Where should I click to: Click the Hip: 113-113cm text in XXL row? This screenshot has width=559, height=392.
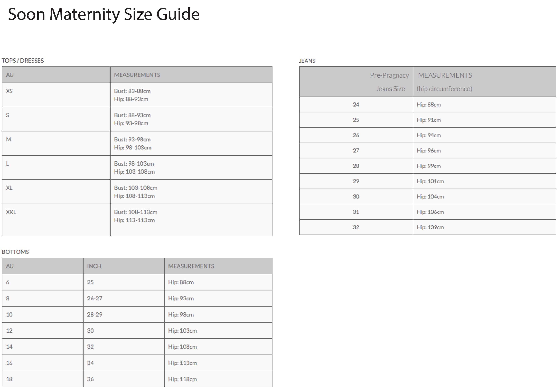pyautogui.click(x=134, y=220)
